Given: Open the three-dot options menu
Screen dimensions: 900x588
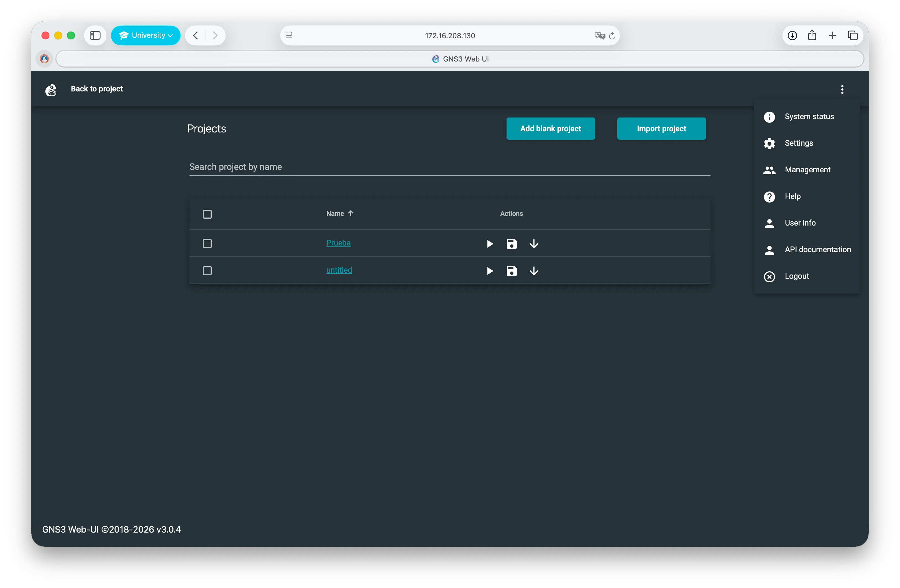Looking at the screenshot, I should point(842,89).
